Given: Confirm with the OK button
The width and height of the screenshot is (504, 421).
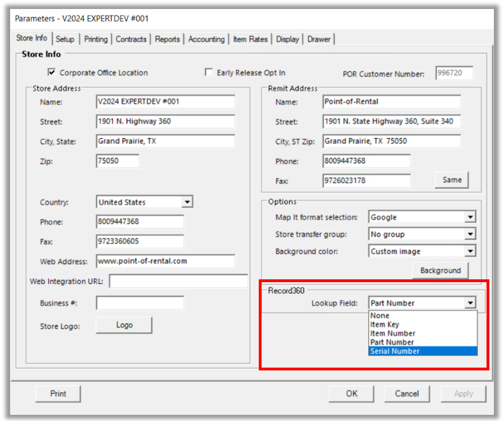Looking at the screenshot, I should pyautogui.click(x=352, y=393).
